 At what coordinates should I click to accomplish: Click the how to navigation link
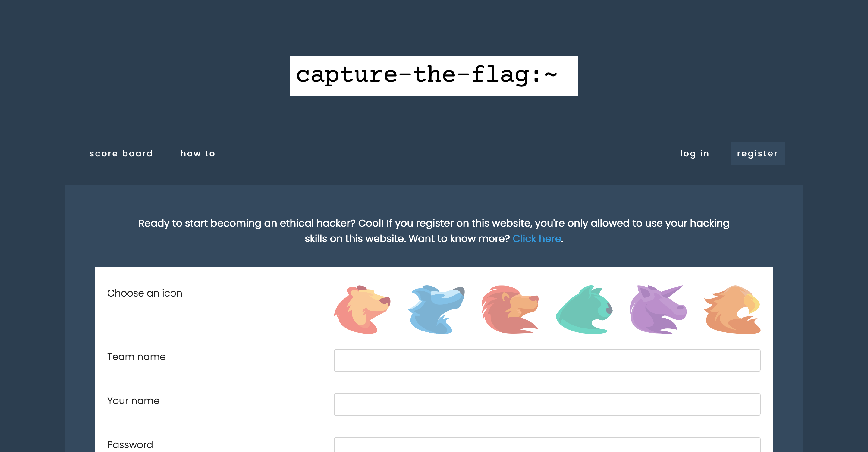click(198, 153)
